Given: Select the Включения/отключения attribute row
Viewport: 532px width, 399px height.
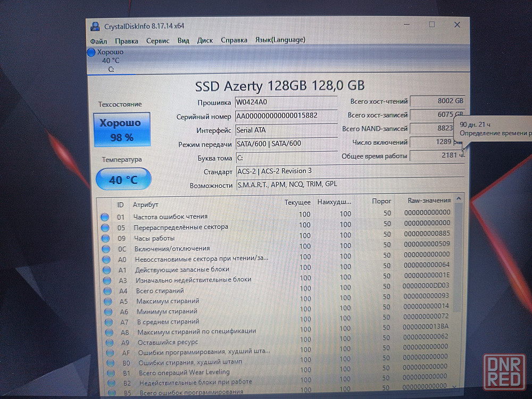Looking at the screenshot, I should pyautogui.click(x=277, y=247).
